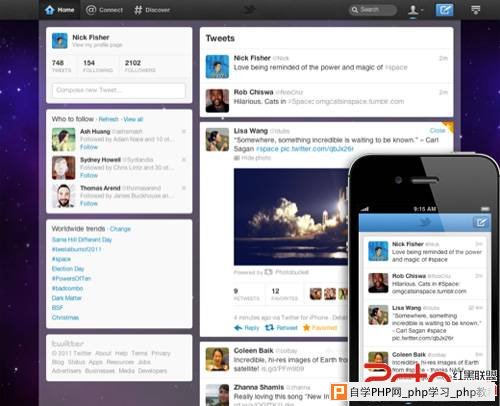The width and height of the screenshot is (500, 406).
Task: Open Help link in footer
Action: point(121,353)
